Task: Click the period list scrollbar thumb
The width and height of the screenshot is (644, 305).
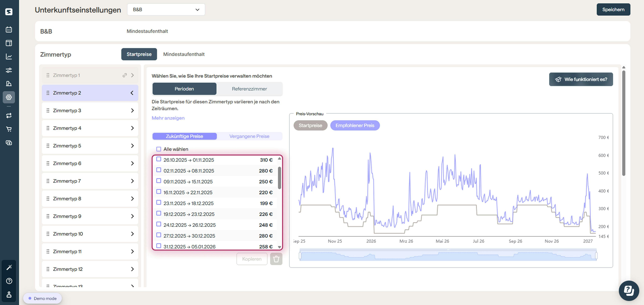Action: click(280, 178)
